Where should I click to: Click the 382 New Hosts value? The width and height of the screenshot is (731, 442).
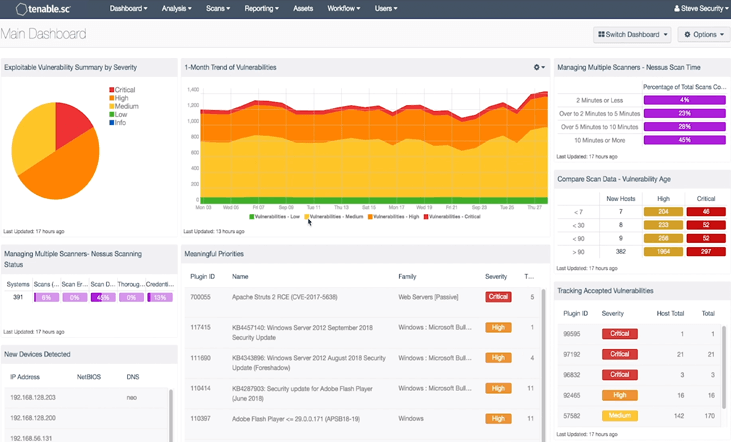(x=621, y=252)
